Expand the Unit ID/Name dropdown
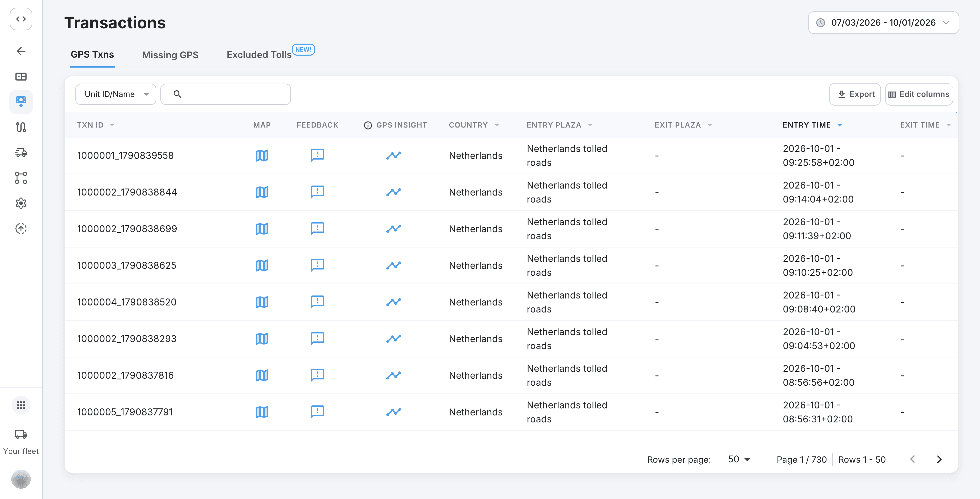The width and height of the screenshot is (980, 499). 116,94
